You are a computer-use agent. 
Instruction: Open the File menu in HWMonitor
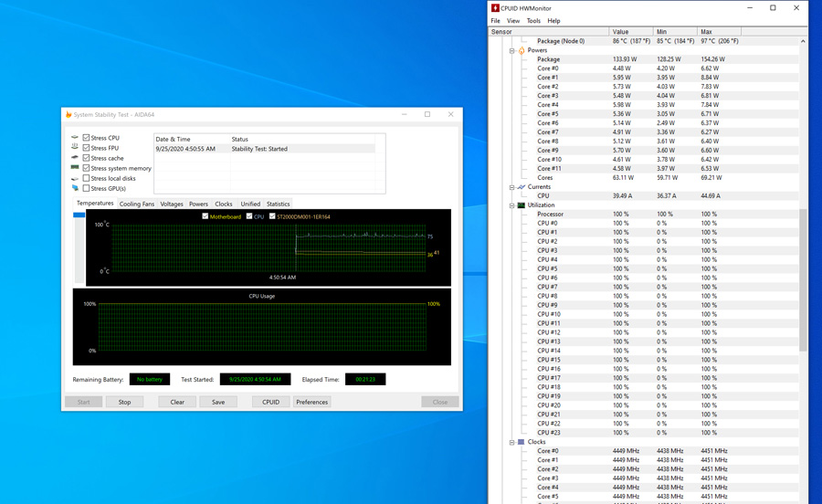tap(495, 21)
